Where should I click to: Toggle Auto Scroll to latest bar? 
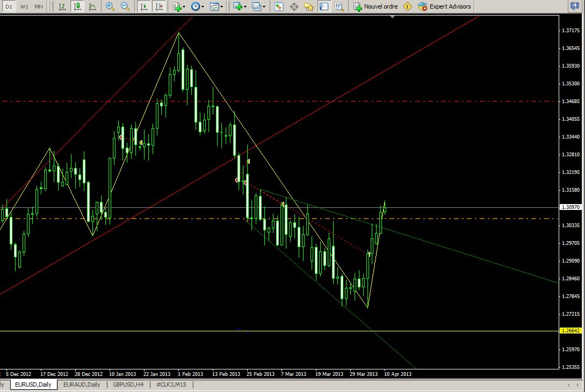click(143, 6)
